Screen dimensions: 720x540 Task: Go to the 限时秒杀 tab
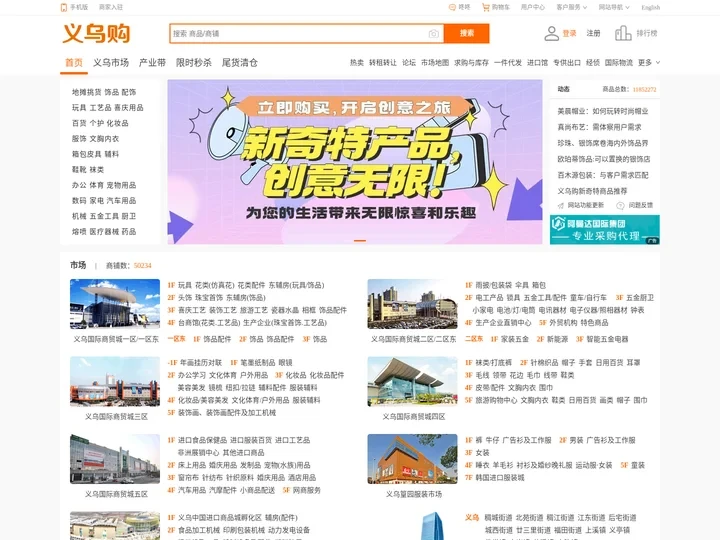pyautogui.click(x=194, y=62)
